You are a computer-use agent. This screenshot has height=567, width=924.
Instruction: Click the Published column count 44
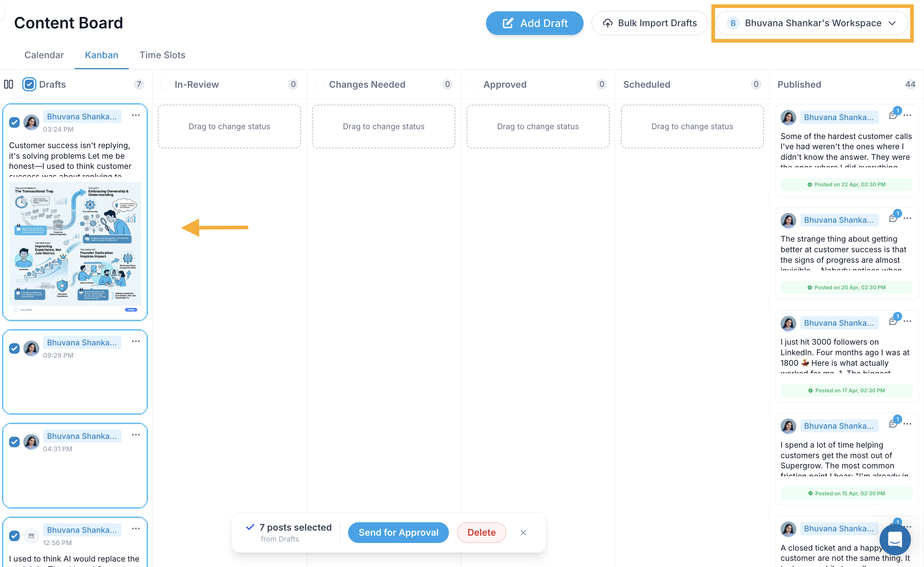point(911,84)
